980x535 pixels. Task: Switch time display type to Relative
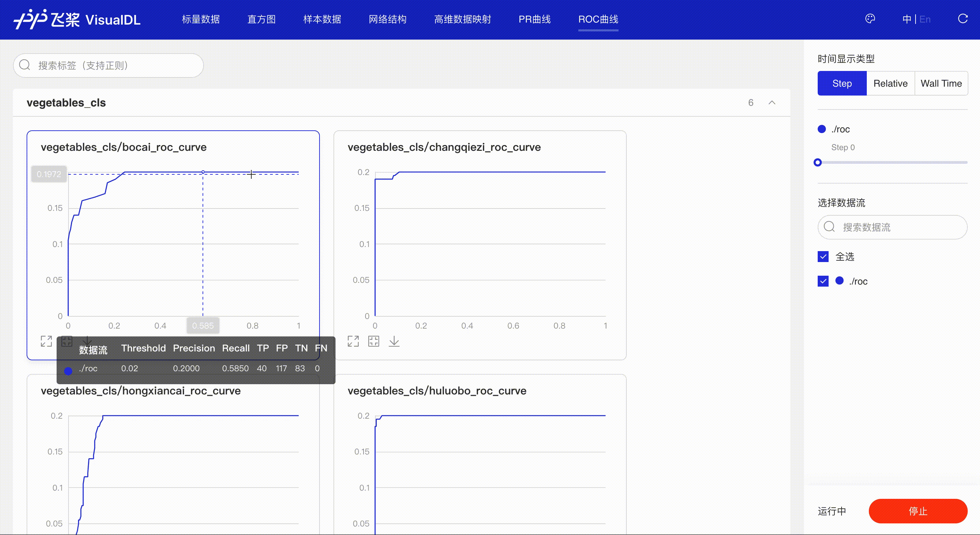(890, 83)
